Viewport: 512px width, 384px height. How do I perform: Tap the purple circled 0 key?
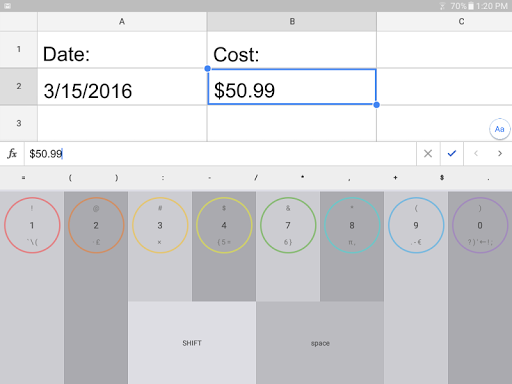[x=480, y=225]
